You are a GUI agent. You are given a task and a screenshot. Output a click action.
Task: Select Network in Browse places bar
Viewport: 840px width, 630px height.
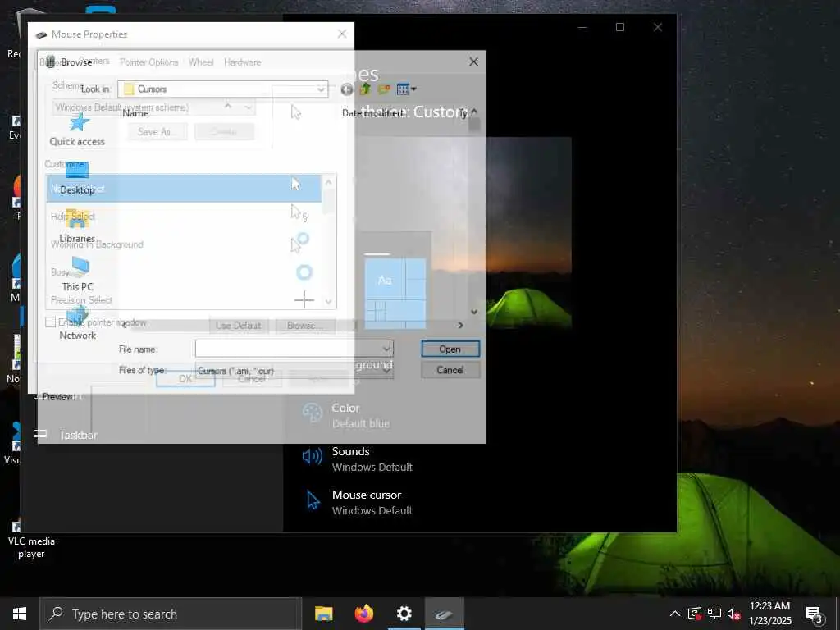[x=78, y=323]
